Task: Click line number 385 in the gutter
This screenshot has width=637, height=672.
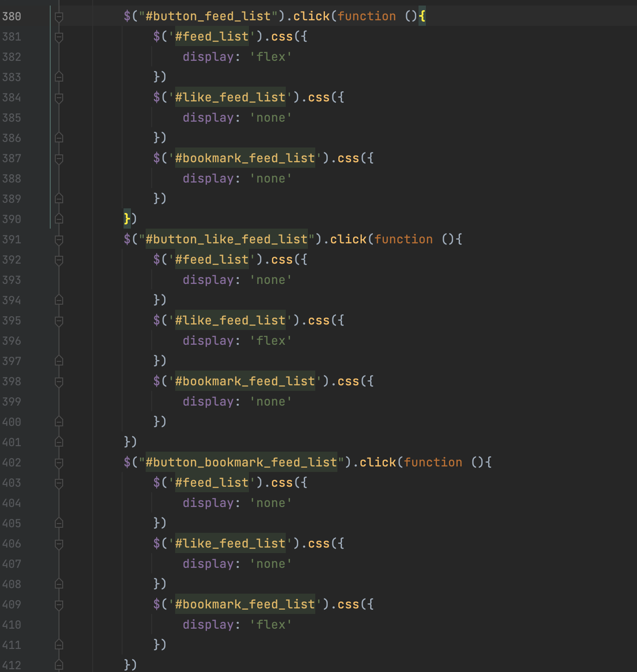Action: 12,118
